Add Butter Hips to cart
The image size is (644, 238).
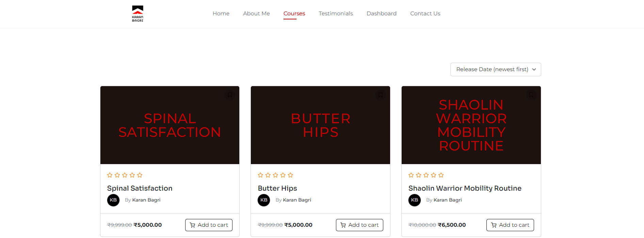[x=359, y=225]
